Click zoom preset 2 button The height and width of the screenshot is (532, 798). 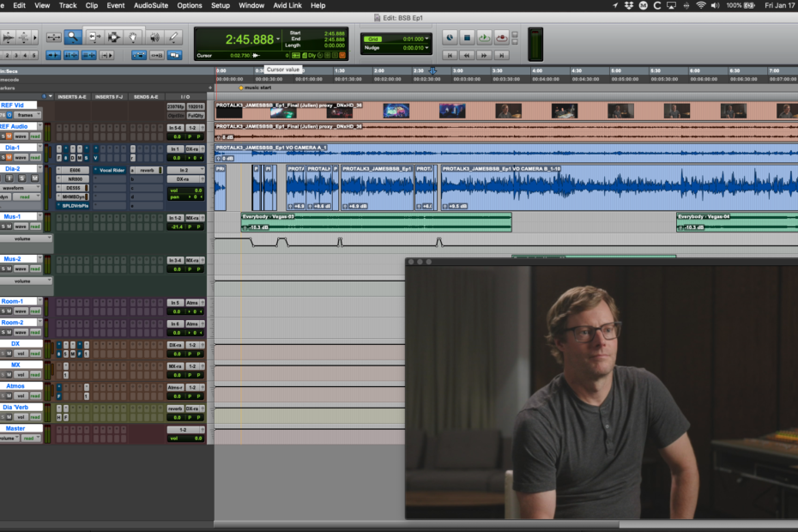[x=7, y=55]
